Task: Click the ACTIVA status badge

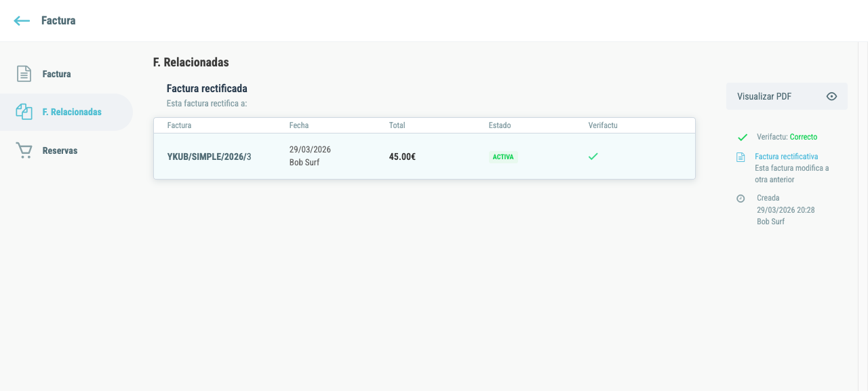Action: 503,157
